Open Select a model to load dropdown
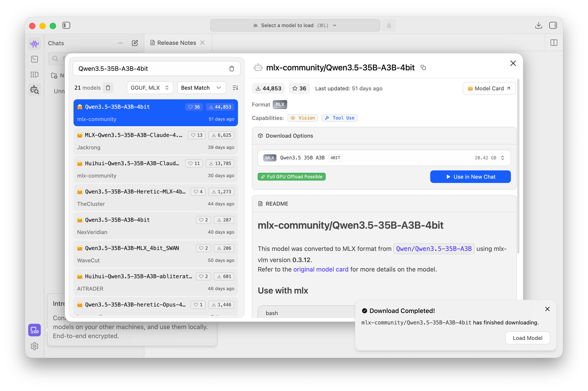The width and height of the screenshot is (588, 391). point(295,26)
